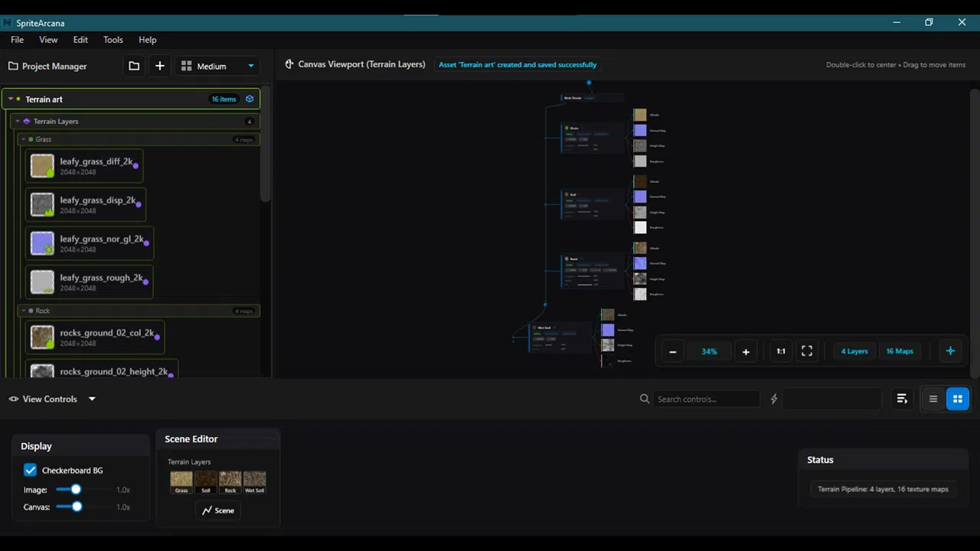The height and width of the screenshot is (551, 980).
Task: Click the 3D cube icon beside 16 items
Action: click(x=250, y=99)
